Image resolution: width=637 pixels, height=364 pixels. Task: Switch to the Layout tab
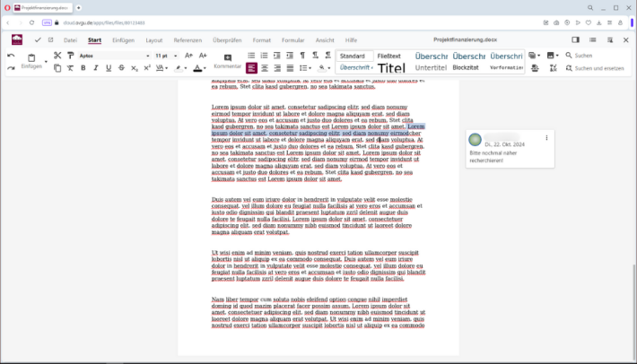(x=154, y=40)
